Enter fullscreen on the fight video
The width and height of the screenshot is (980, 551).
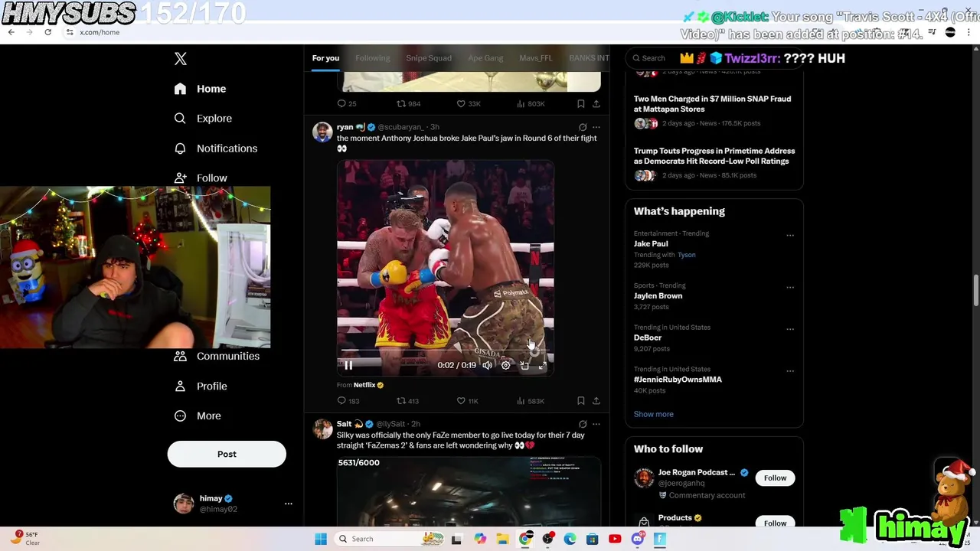[x=542, y=365]
